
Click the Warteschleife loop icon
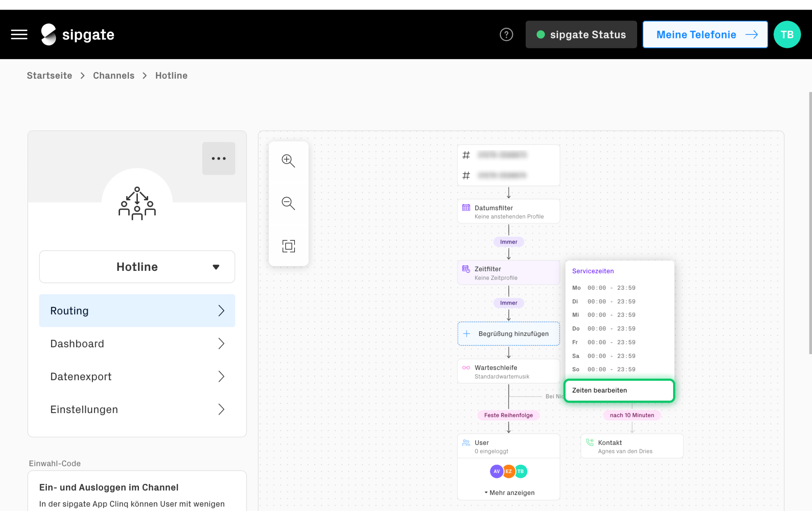click(x=466, y=368)
